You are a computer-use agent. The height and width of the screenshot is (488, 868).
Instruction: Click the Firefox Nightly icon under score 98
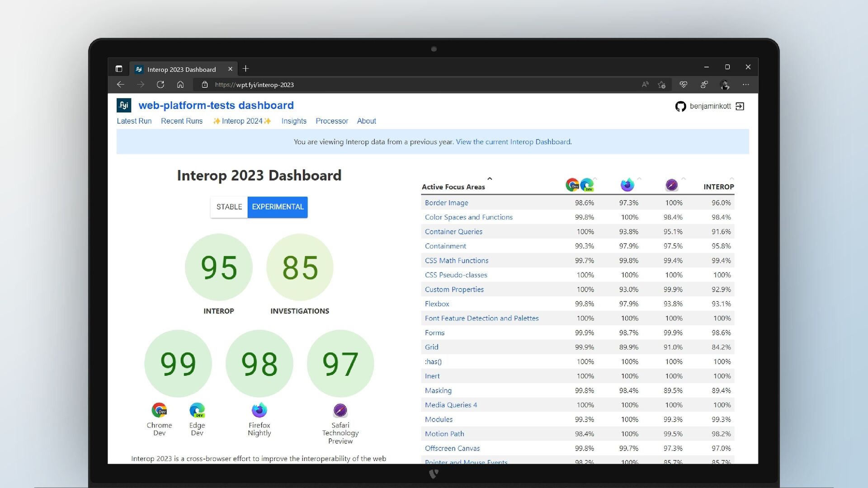259,410
